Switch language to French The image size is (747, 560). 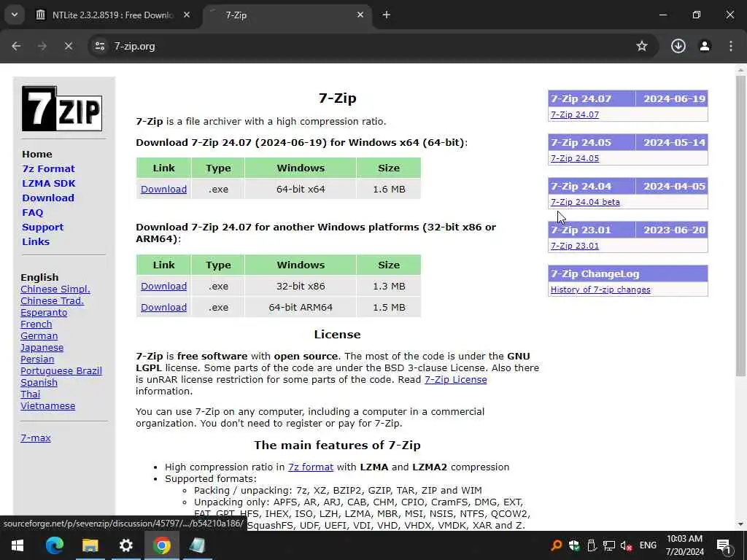click(x=36, y=324)
